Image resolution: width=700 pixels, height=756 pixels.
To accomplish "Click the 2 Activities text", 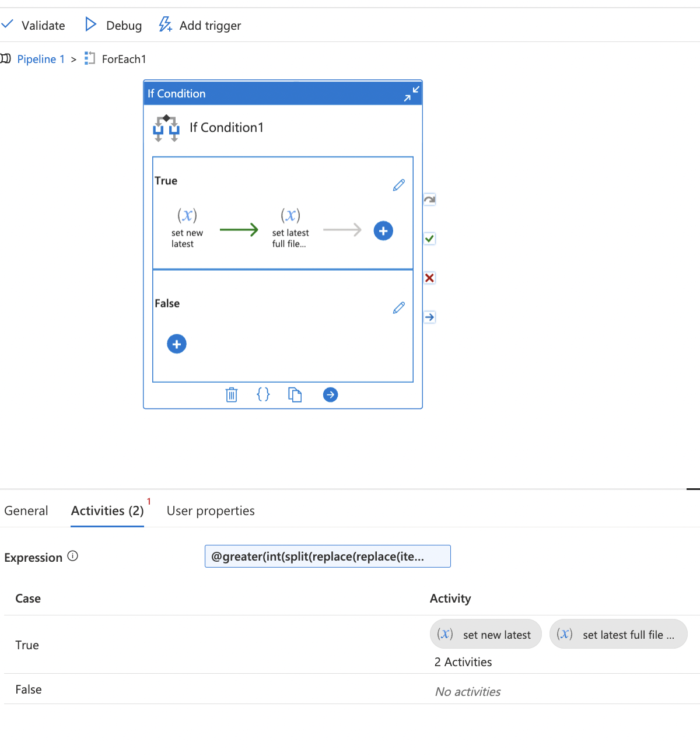I will coord(463,662).
